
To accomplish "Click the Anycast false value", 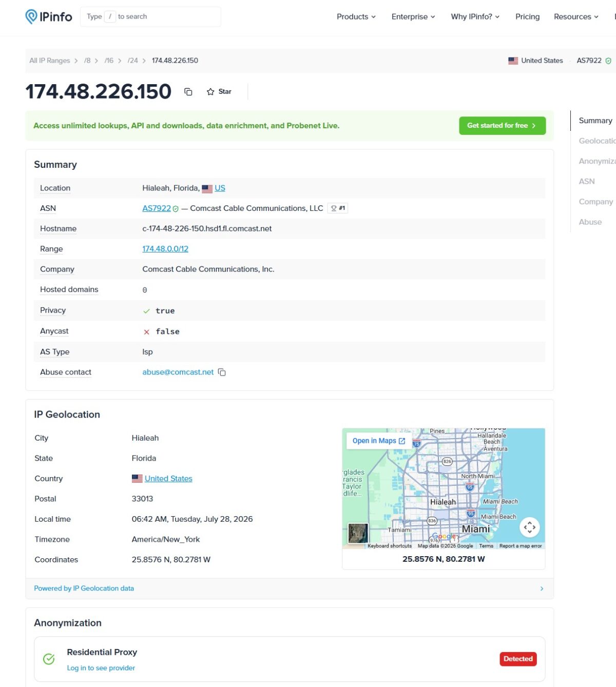I will click(x=167, y=331).
